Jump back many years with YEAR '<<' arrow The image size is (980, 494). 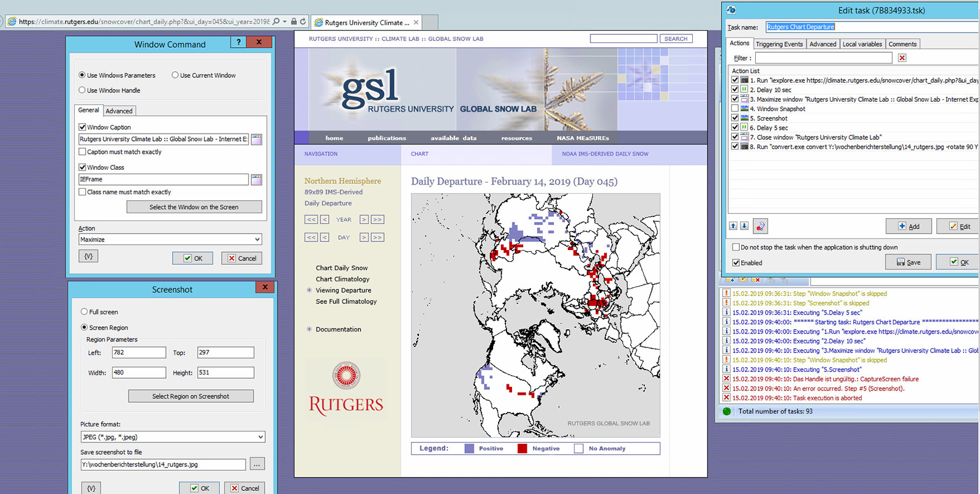(x=311, y=219)
